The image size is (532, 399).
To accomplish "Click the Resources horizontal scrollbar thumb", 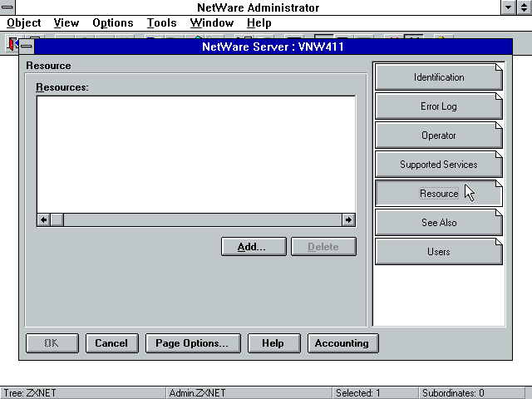I will 57,219.
